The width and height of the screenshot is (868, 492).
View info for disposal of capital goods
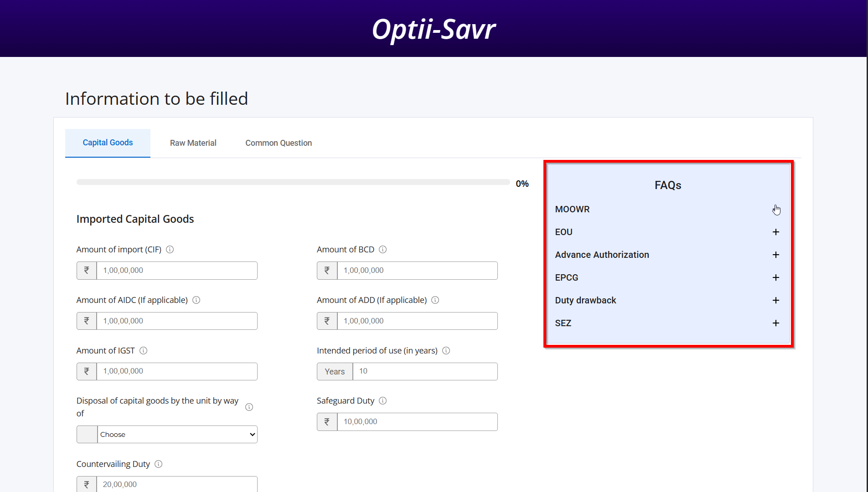click(x=249, y=407)
